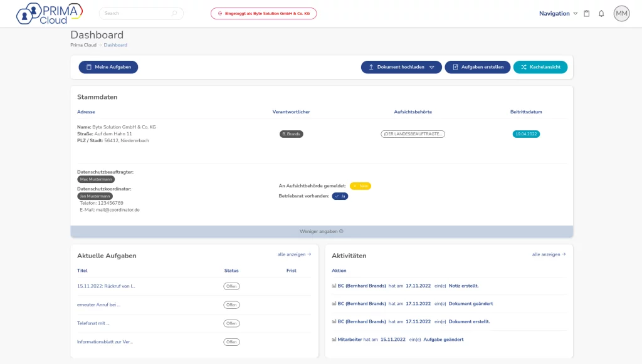642x364 pixels.
Task: Open the Dokument hochladen dropdown arrow
Action: (432, 67)
